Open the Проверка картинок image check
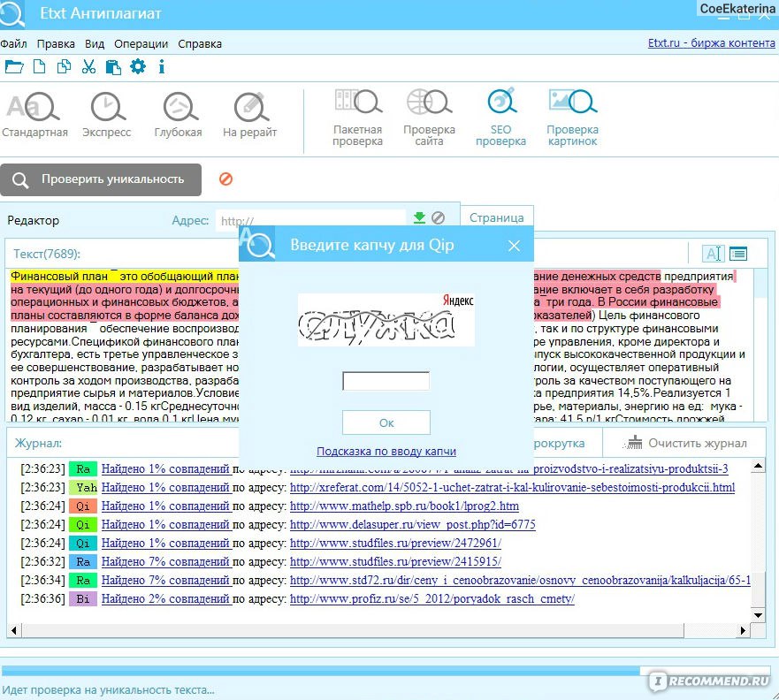This screenshot has width=779, height=700. pyautogui.click(x=573, y=118)
